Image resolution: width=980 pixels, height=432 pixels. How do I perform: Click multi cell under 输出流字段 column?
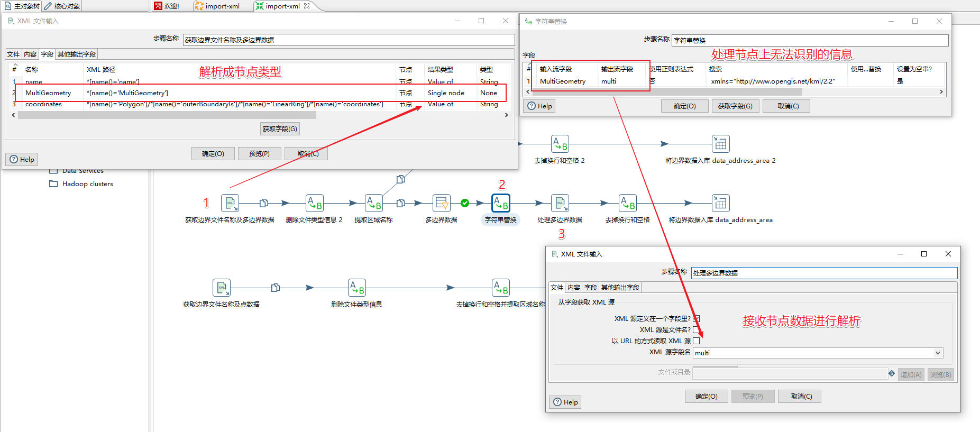pyautogui.click(x=609, y=81)
